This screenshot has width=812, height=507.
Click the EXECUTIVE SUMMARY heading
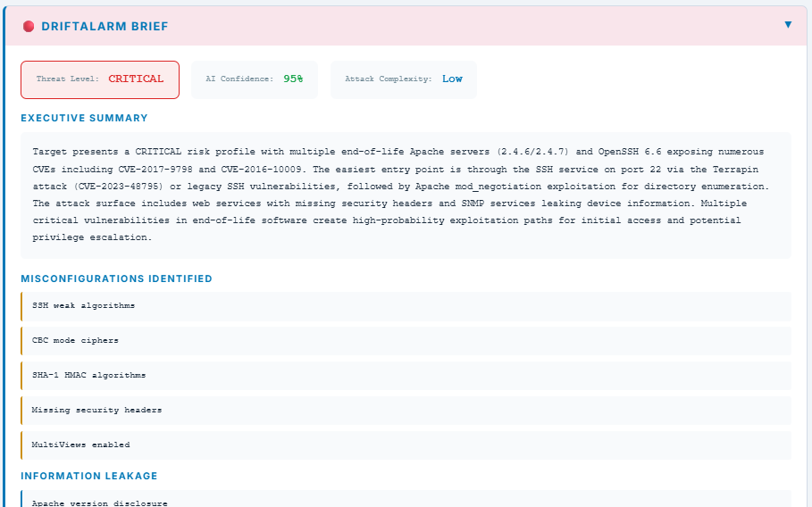point(84,118)
